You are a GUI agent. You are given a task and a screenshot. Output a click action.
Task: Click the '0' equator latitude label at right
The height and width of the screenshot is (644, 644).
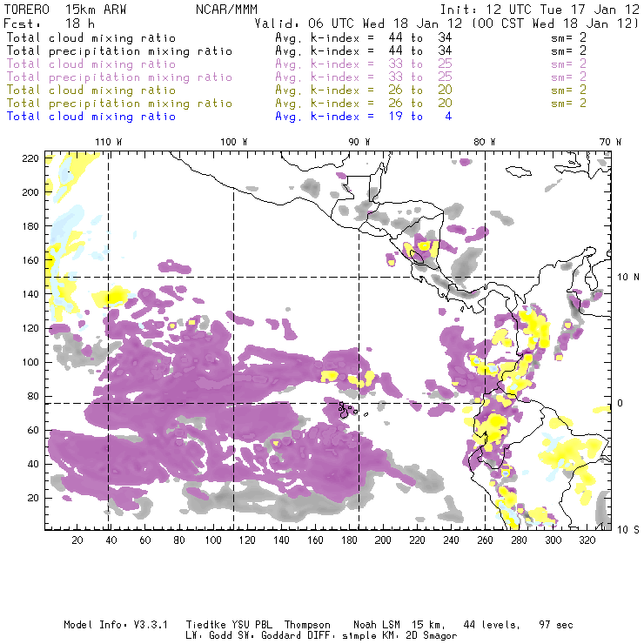621,403
